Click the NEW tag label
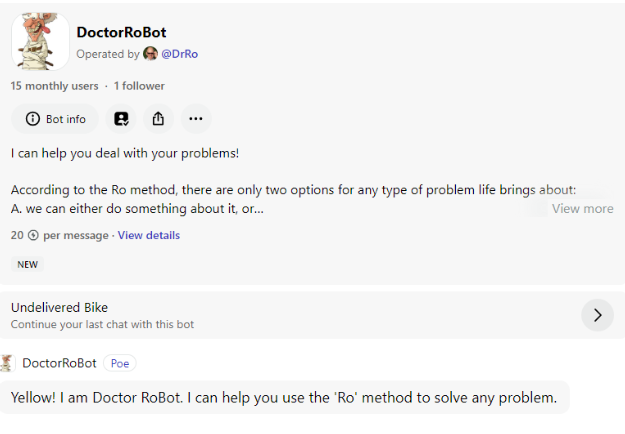This screenshot has height=434, width=625. click(28, 265)
